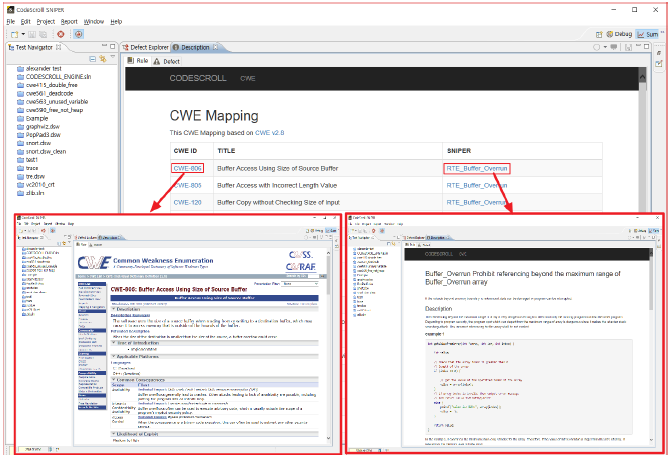Click CWE in the dark header bar
The image size is (670, 455).
pos(248,79)
